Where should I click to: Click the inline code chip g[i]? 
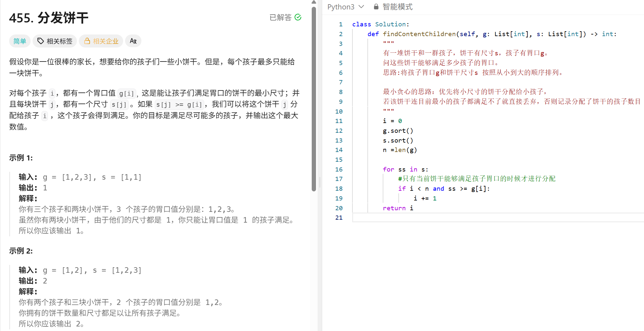127,93
